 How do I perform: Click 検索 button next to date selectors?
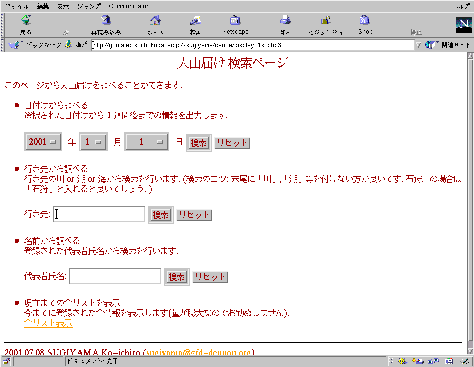199,143
